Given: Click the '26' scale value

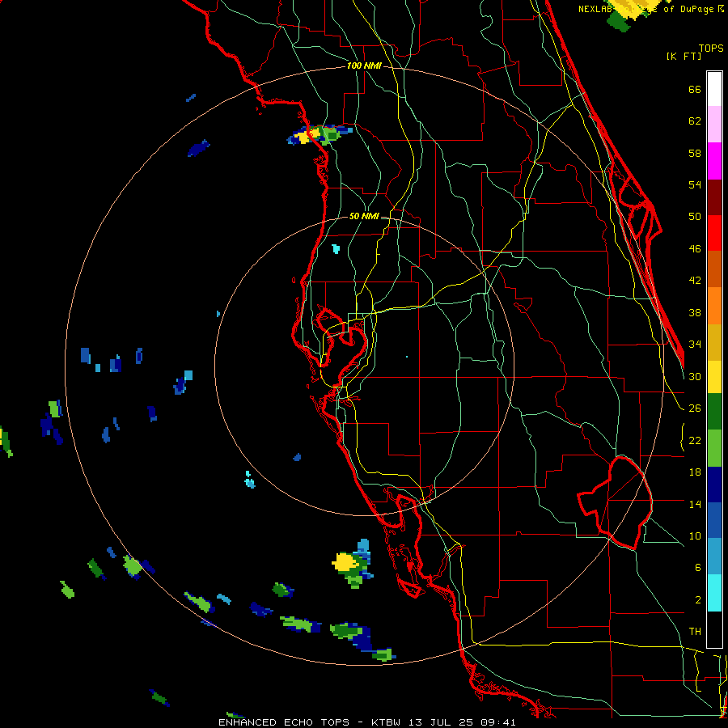Looking at the screenshot, I should pos(695,408).
